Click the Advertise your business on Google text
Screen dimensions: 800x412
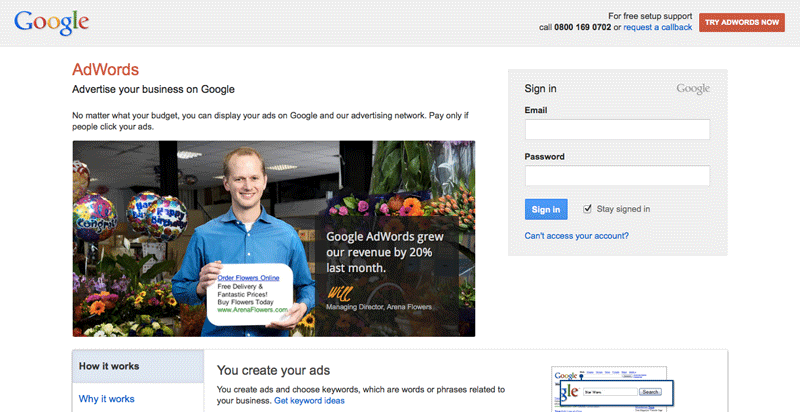[154, 89]
